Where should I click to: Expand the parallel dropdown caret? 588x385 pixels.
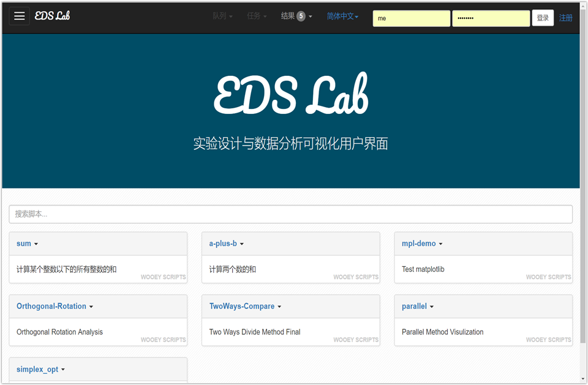pos(432,307)
